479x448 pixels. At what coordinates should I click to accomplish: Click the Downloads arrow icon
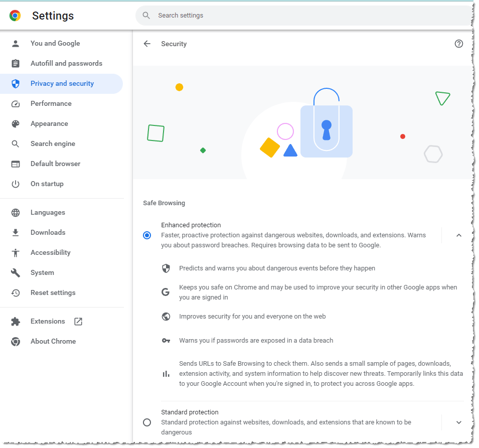pyautogui.click(x=15, y=232)
